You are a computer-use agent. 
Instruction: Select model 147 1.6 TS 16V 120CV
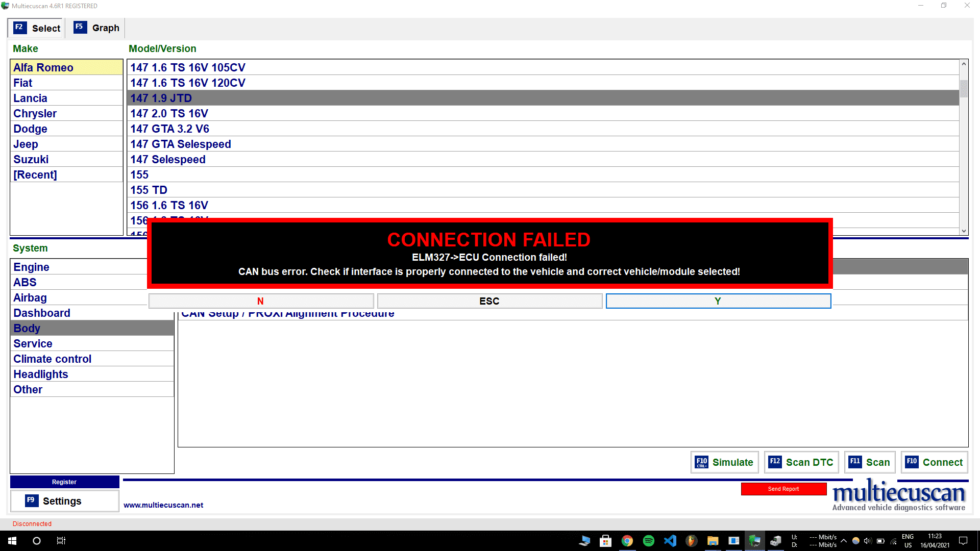(543, 83)
